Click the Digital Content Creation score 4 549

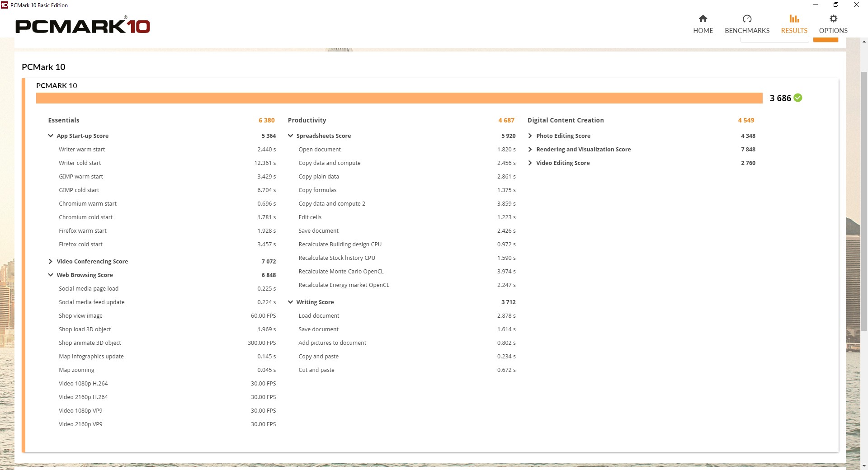tap(746, 120)
